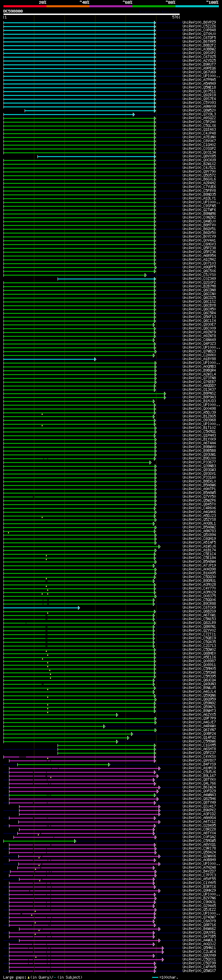Select hit UniRef100_Q07511
The height and width of the screenshot is (980, 222).
pos(199,91)
